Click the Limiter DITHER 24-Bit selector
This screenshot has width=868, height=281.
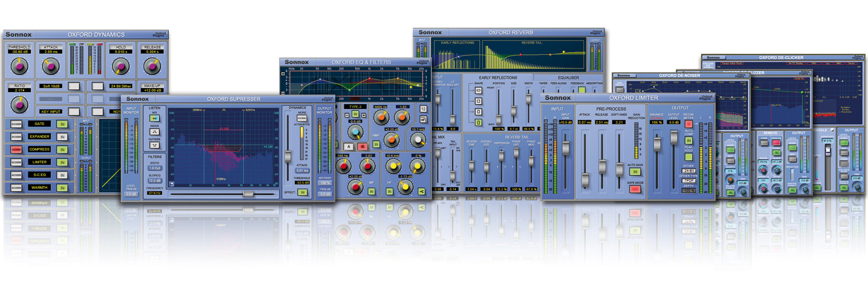pyautogui.click(x=689, y=171)
